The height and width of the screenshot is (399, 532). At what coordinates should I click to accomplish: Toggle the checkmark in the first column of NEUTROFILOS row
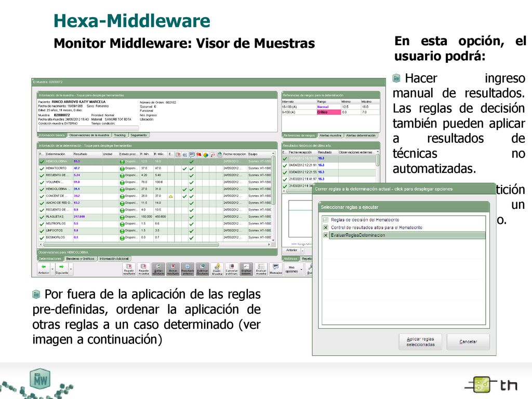click(42, 224)
